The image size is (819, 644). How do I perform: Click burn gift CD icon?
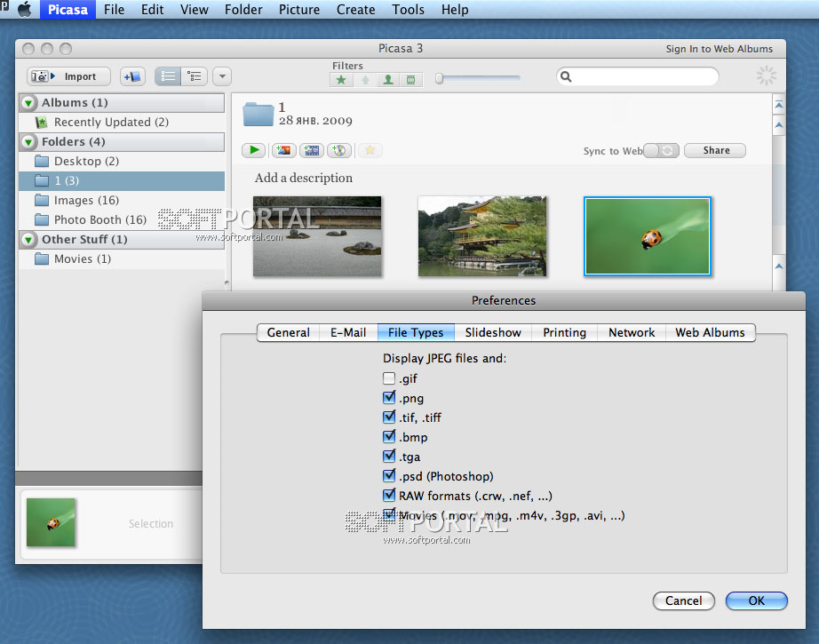pos(339,150)
